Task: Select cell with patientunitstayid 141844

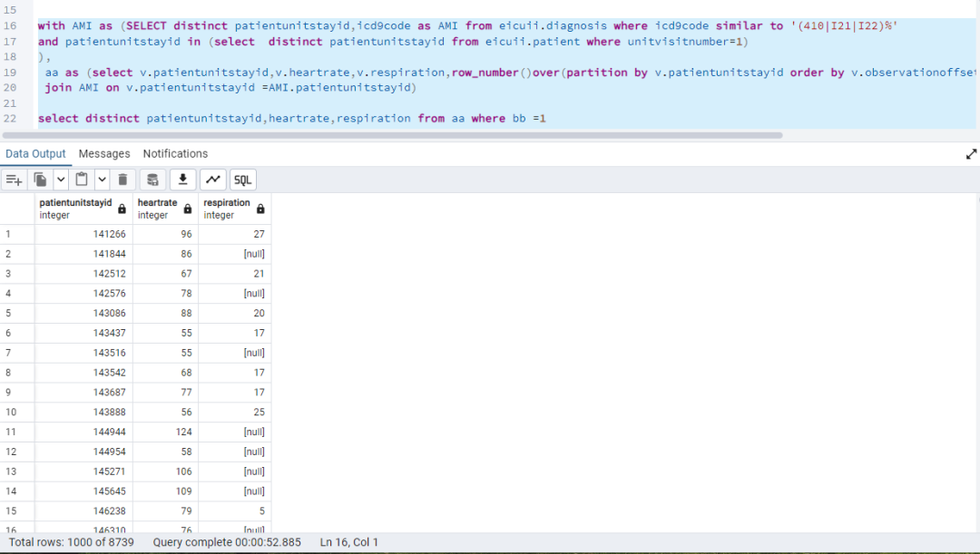Action: [x=83, y=254]
